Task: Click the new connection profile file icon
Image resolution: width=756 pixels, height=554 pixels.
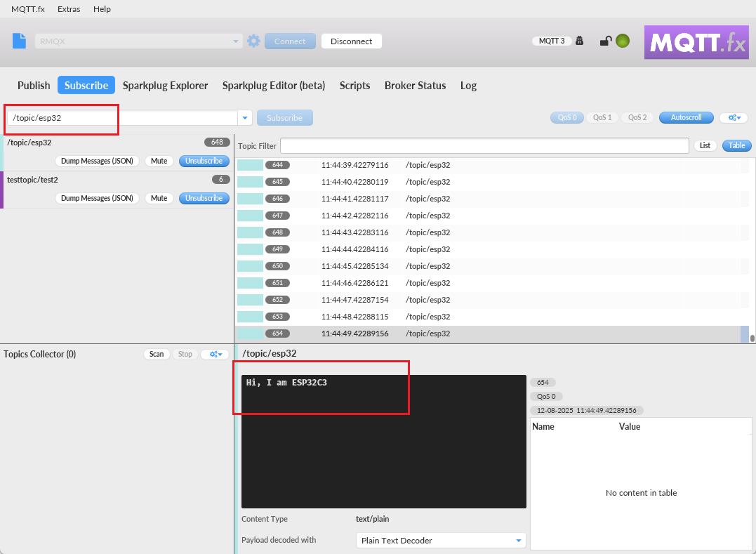Action: point(19,41)
